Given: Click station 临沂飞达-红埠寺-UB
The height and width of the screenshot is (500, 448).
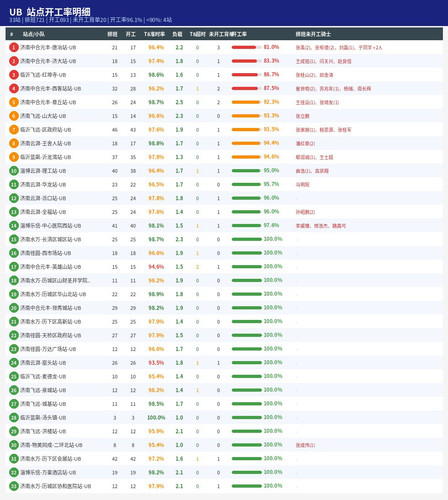Looking at the screenshot, I should tap(43, 75).
